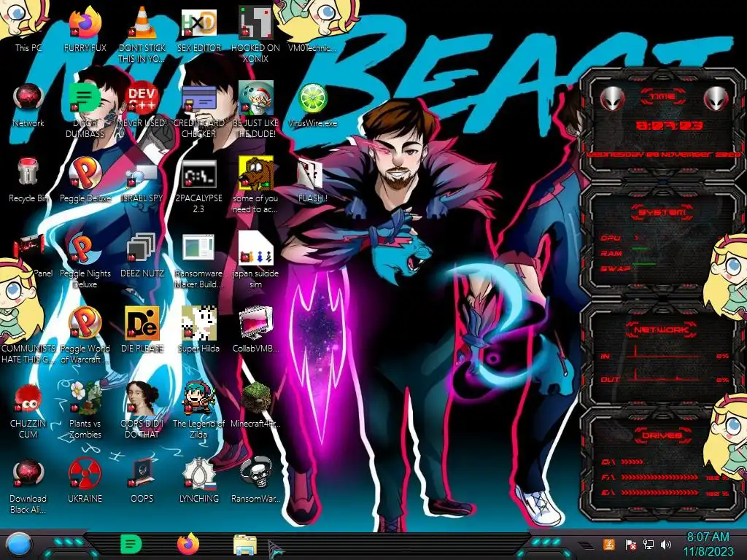Open the CollabVMB... monitor icon
Viewport: 747px width, 560px height.
click(x=255, y=330)
